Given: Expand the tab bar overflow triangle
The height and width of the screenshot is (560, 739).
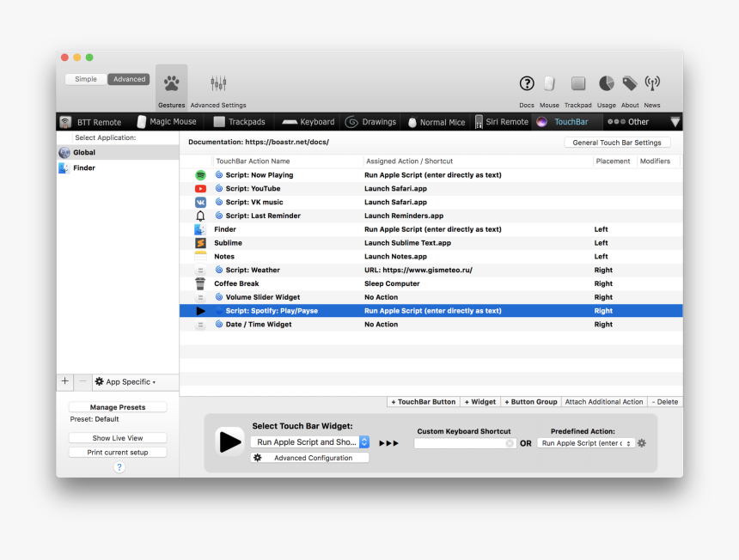Looking at the screenshot, I should point(675,122).
